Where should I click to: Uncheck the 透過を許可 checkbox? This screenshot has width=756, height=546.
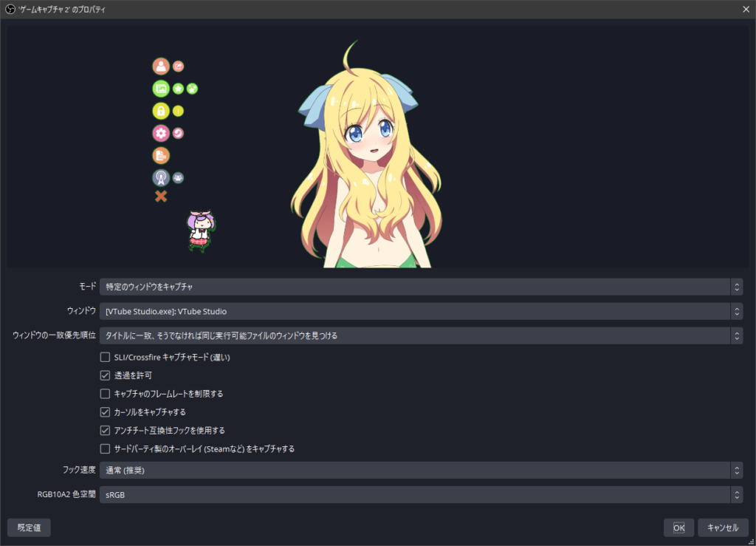(105, 375)
